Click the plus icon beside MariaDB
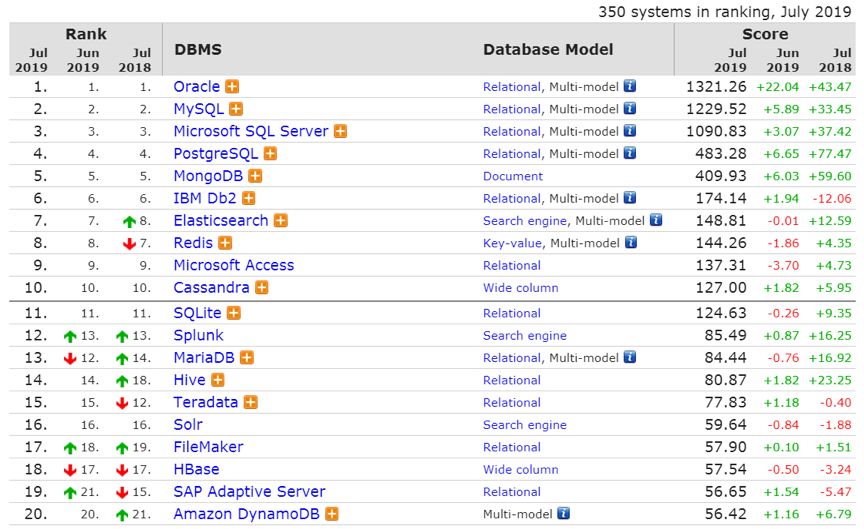864x529 pixels. (x=247, y=357)
